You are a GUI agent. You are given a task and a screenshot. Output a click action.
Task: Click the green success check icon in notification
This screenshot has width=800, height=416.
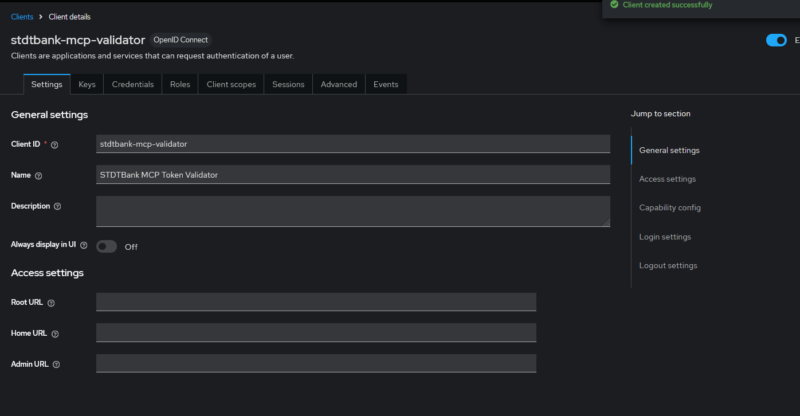click(x=614, y=5)
